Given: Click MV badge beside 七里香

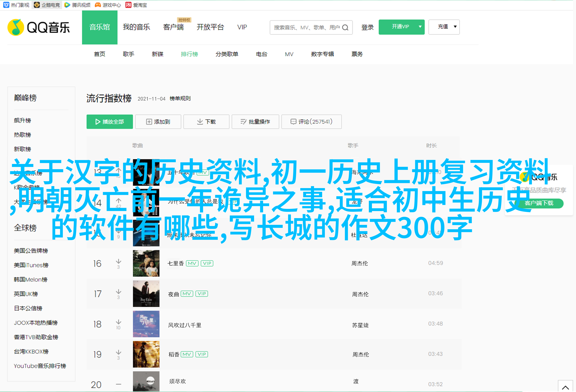Looking at the screenshot, I should (x=192, y=263).
